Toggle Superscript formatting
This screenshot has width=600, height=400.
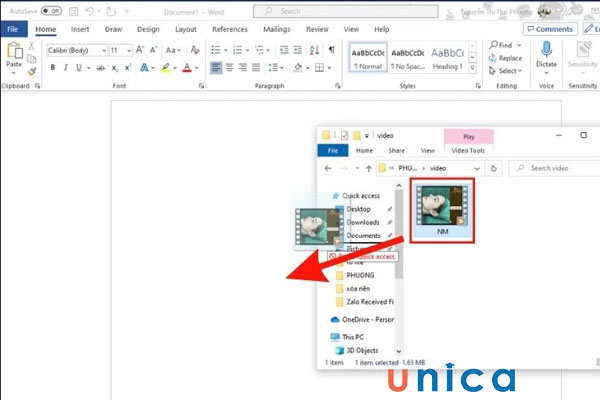(x=128, y=68)
